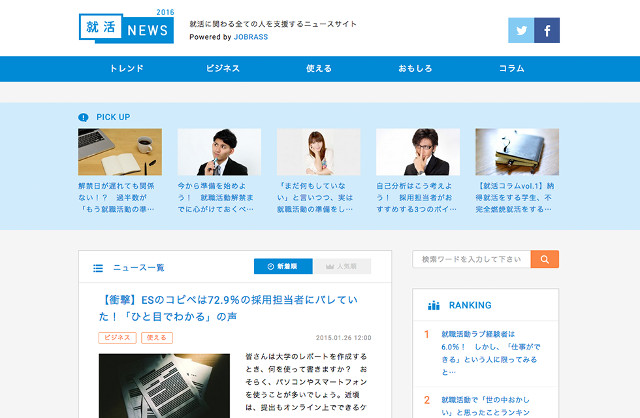Viewport: 640px width, 418px height.
Task: Click the ニュース一覧 list icon
Action: tap(98, 268)
